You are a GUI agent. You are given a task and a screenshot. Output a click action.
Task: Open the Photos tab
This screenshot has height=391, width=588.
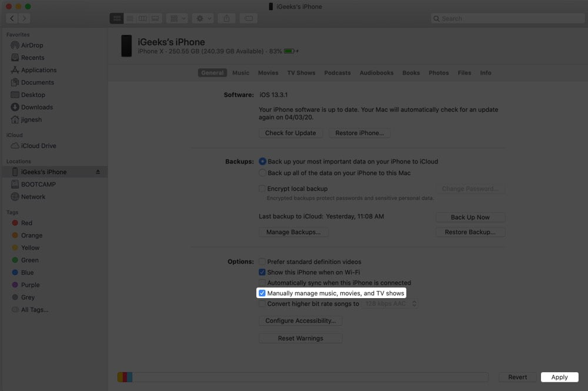[439, 73]
